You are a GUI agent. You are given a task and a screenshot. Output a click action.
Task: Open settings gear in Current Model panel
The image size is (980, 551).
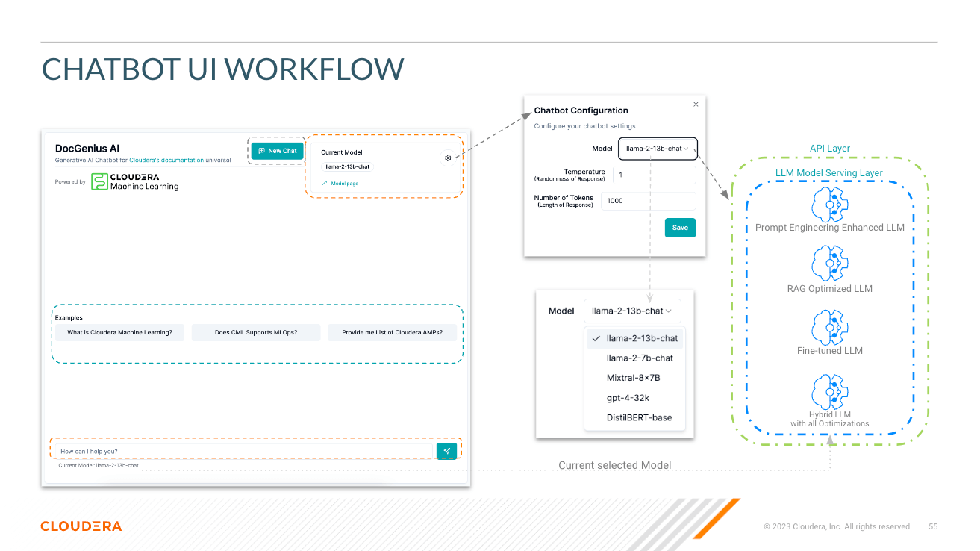click(448, 158)
